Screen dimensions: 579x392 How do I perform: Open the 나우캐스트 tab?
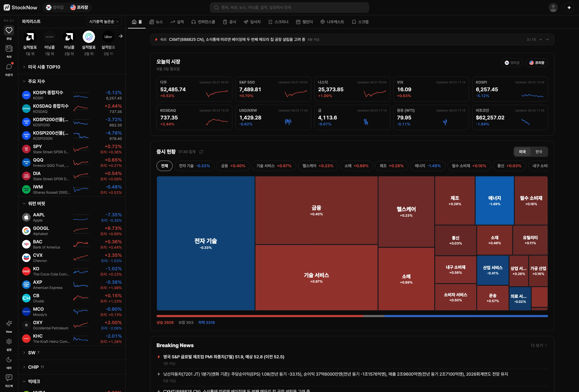[x=332, y=22]
